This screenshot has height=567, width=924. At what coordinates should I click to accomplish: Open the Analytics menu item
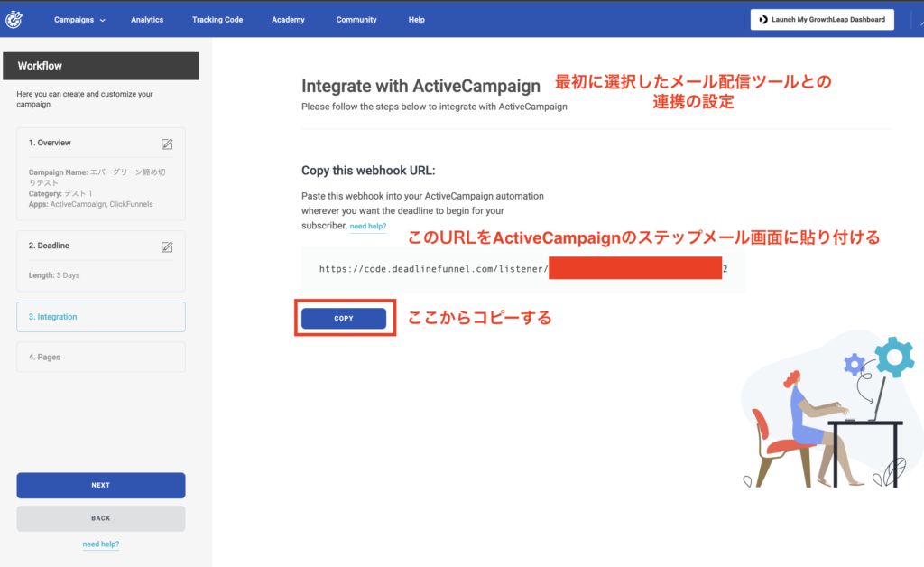pyautogui.click(x=147, y=20)
